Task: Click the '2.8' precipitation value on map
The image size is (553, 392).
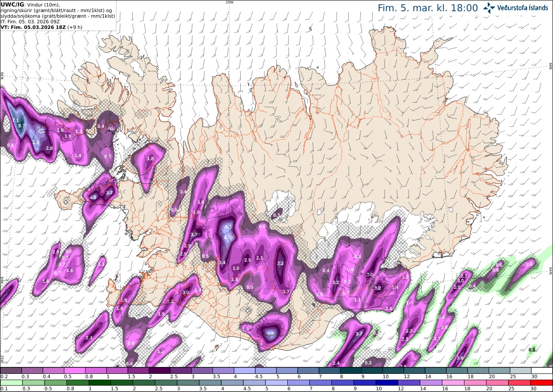Action: point(49,148)
